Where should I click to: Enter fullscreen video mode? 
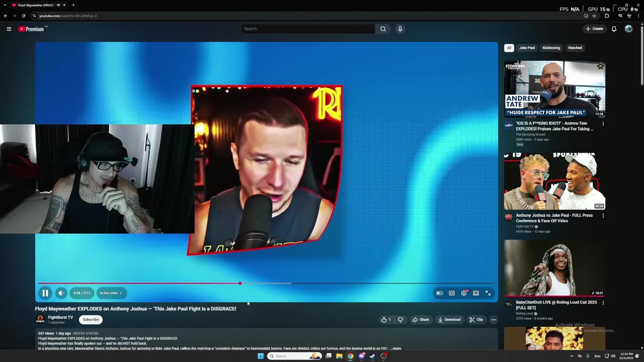(x=488, y=293)
